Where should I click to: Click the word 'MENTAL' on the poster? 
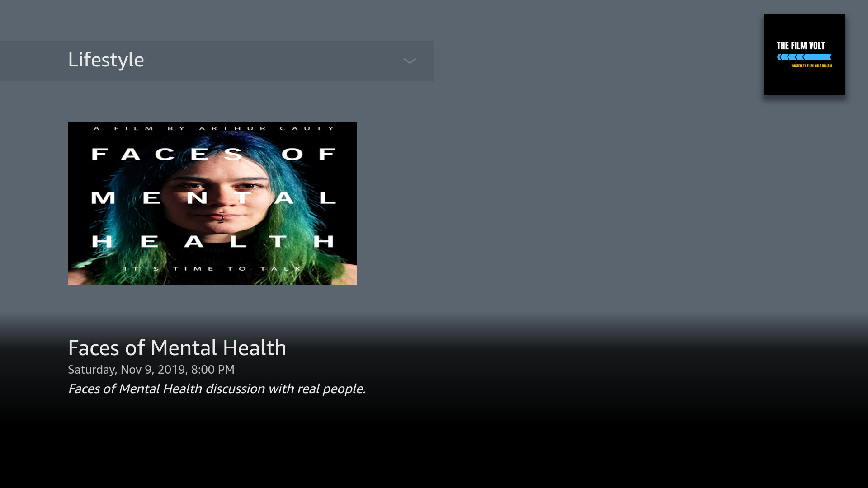coord(213,198)
